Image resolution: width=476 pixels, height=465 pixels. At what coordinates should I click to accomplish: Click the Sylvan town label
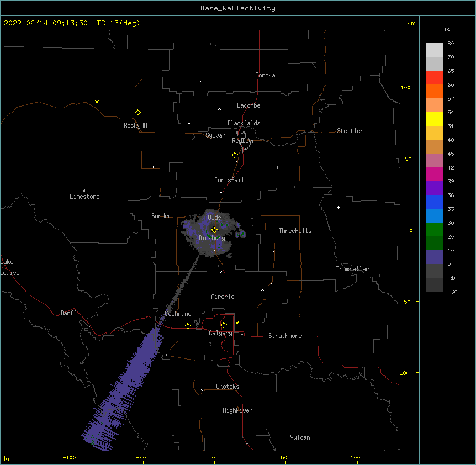(x=215, y=135)
